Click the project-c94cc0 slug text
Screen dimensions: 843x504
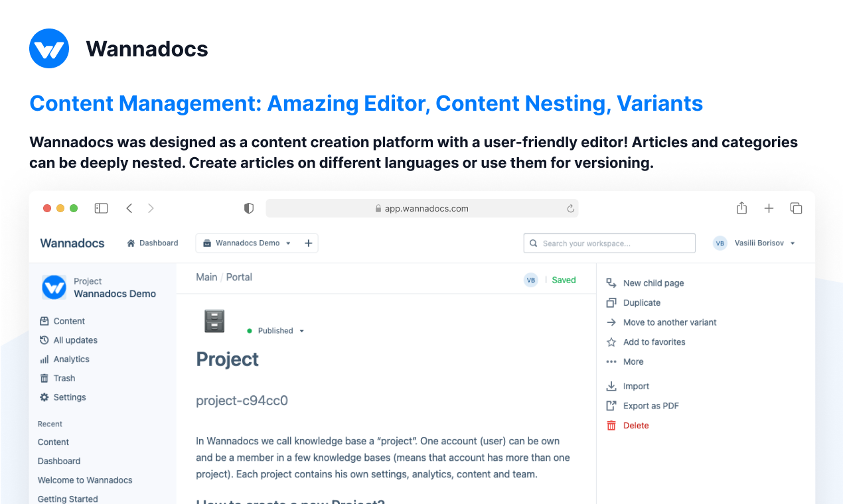[242, 401]
